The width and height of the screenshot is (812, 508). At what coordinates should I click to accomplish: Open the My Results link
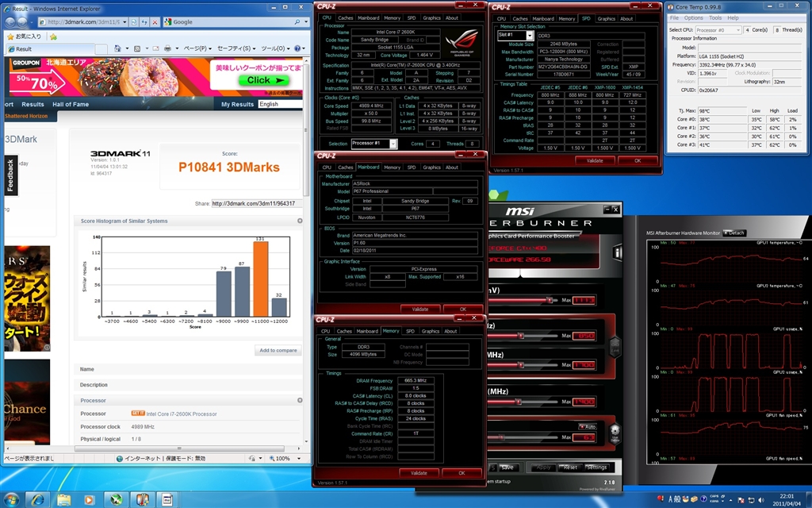pos(237,104)
